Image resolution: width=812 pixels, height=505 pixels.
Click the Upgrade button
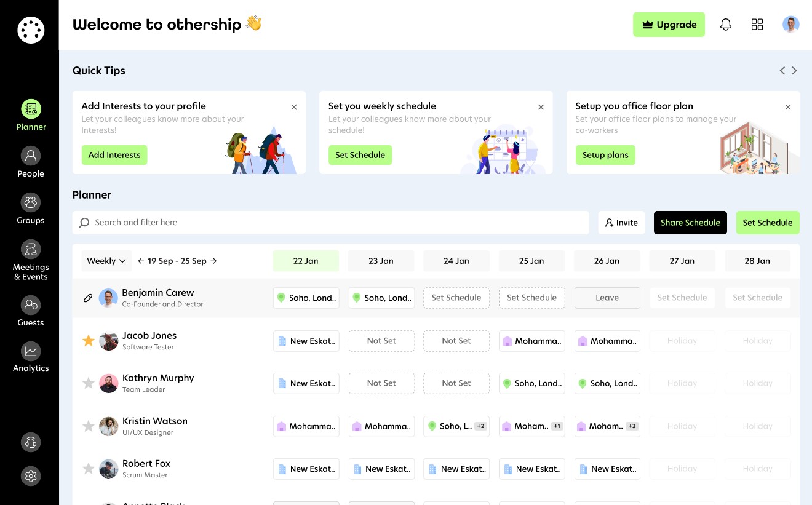click(x=669, y=25)
